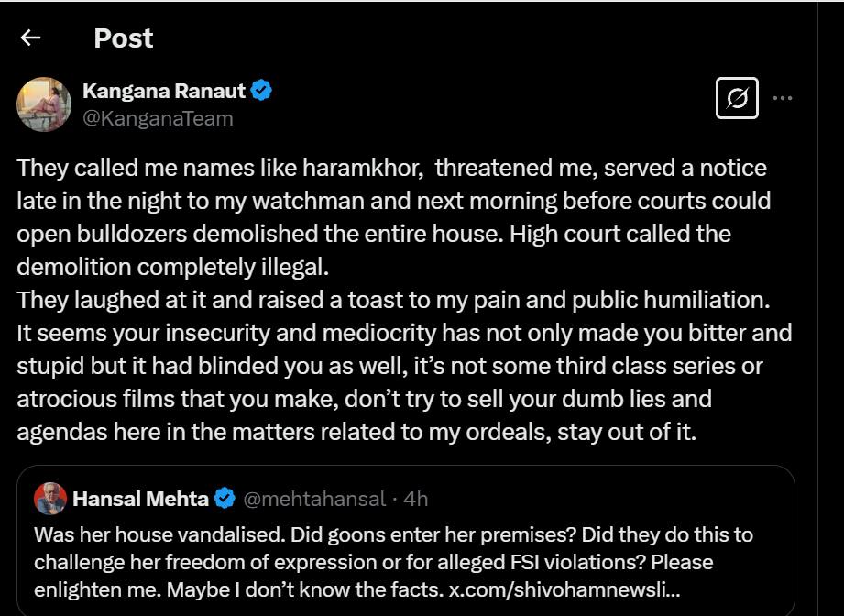Follow the x.com/shivohamnewsli… link
Image resolution: width=844 pixels, height=616 pixels.
coord(564,589)
